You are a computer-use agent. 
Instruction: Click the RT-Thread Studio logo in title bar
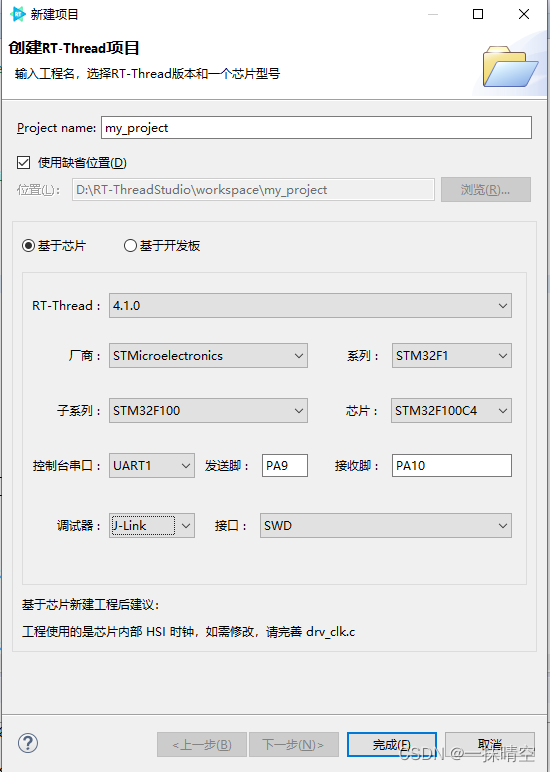click(17, 14)
